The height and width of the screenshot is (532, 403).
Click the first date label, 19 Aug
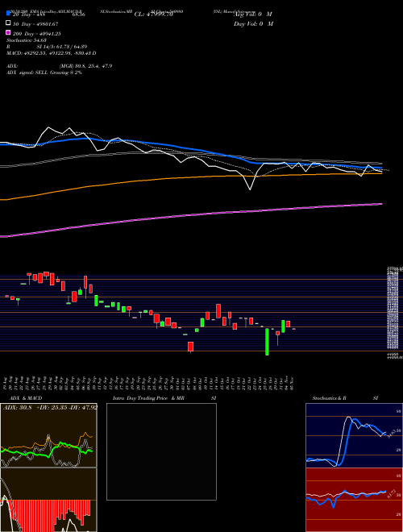point(6,384)
